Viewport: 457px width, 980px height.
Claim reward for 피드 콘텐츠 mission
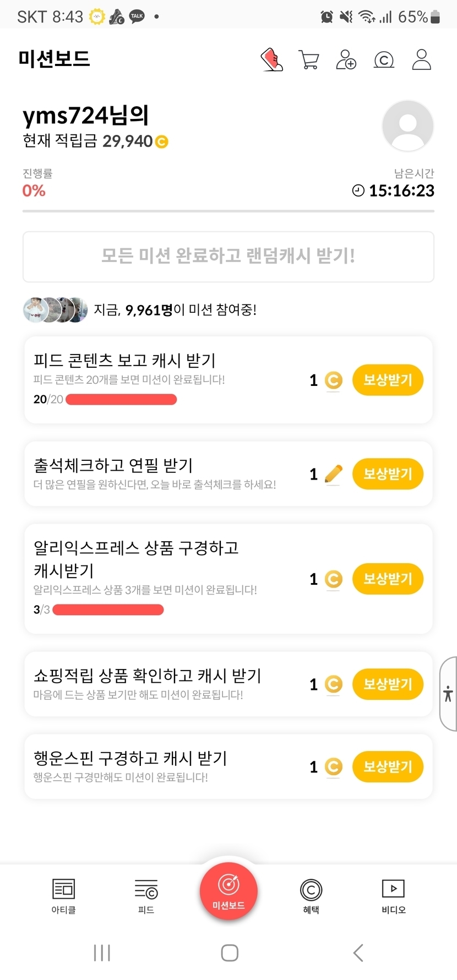click(388, 380)
